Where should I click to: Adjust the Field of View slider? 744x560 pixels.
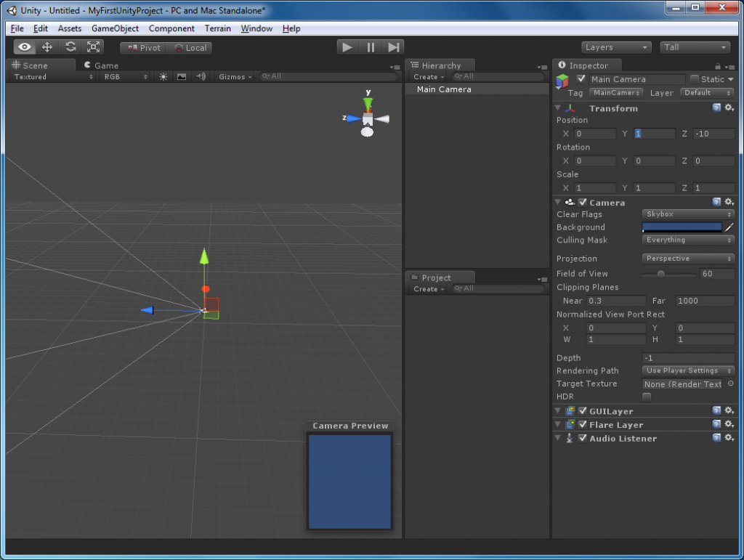point(669,274)
